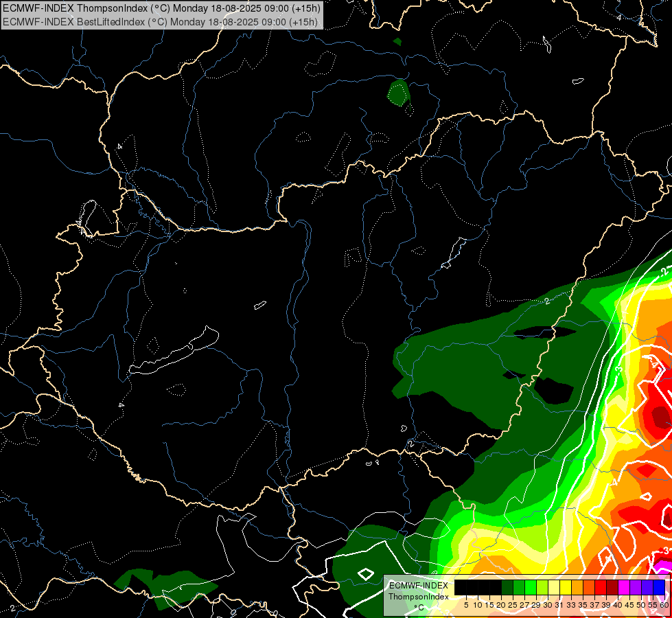Viewport: 672px width, 618px height.
Task: Click the legend scale value 10
Action: [x=478, y=605]
